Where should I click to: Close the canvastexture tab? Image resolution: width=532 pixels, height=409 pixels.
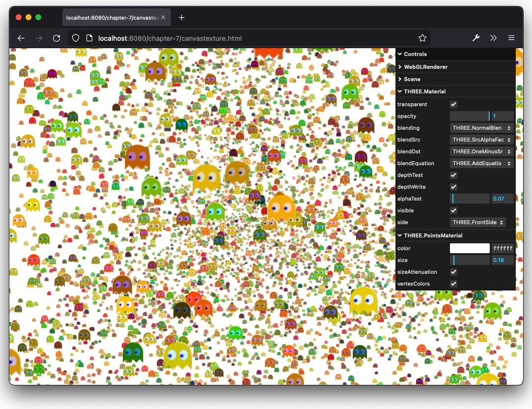163,17
